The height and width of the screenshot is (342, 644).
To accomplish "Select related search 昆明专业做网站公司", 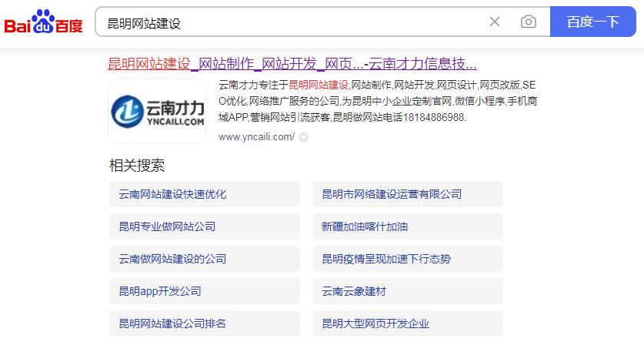I will 205,226.
